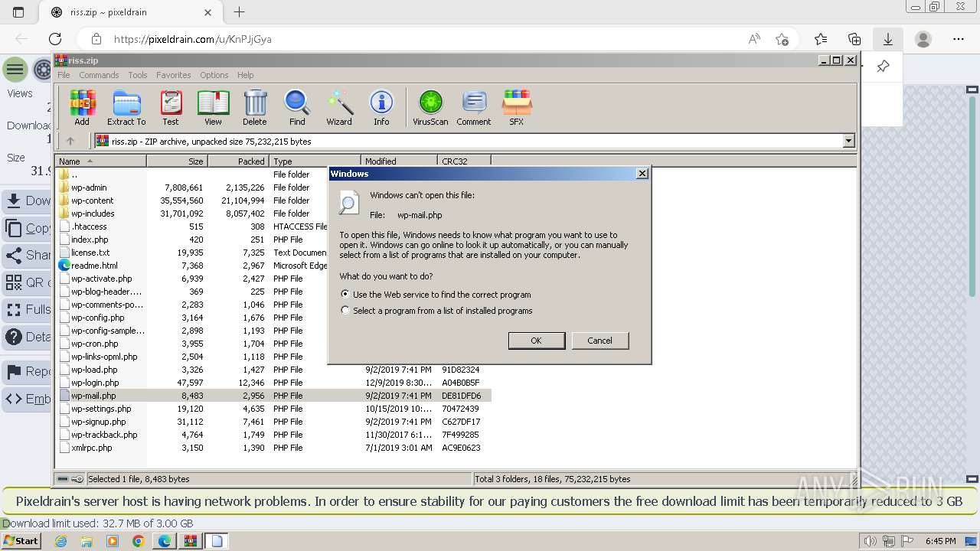The image size is (980, 551).
Task: Click the Add archive toolbar icon
Action: click(82, 107)
